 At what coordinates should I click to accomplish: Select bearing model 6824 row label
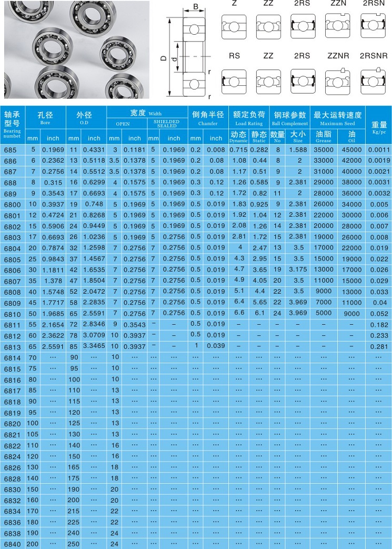click(x=12, y=457)
